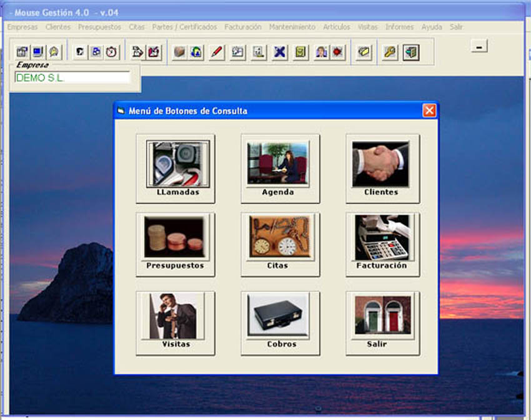Click the small minus button beside toolbar

(479, 46)
